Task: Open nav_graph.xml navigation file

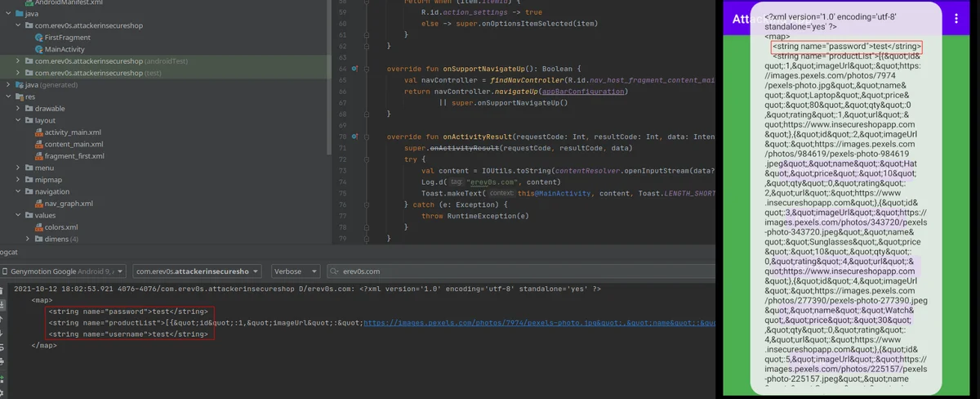Action: click(x=69, y=204)
